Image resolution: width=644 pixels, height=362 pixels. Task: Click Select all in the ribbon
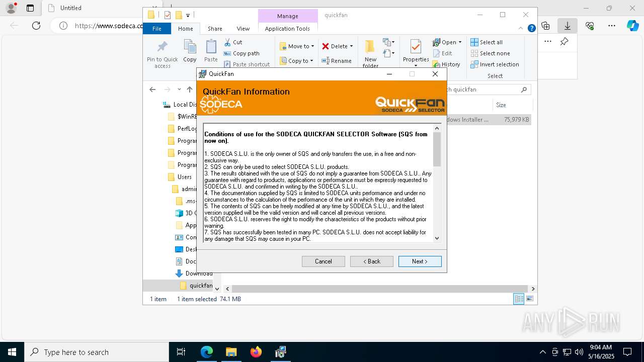(487, 42)
